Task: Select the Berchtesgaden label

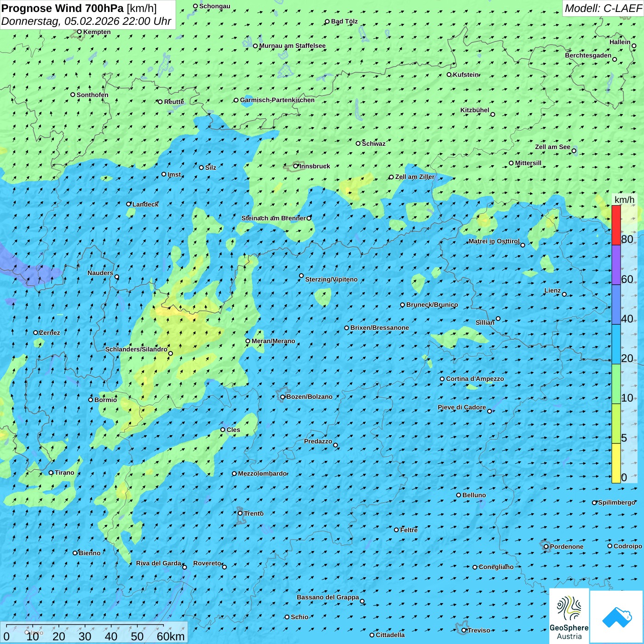Action: pyautogui.click(x=588, y=55)
